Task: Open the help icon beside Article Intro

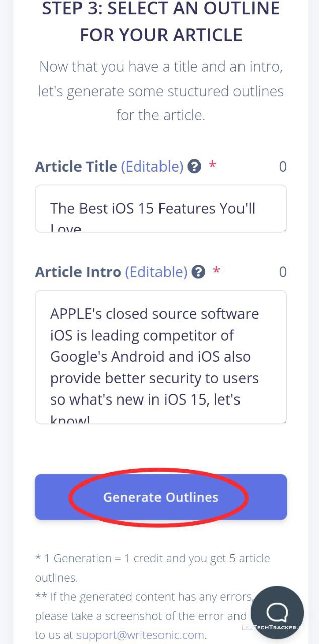Action: pos(199,272)
